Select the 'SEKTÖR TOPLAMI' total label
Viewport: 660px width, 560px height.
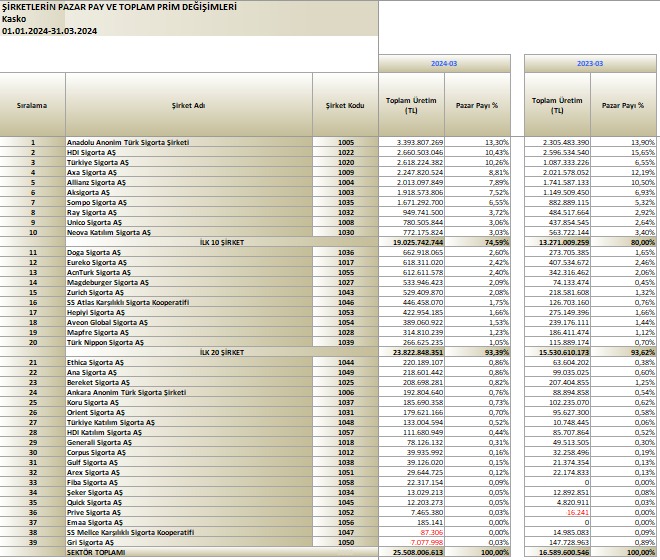pyautogui.click(x=222, y=552)
